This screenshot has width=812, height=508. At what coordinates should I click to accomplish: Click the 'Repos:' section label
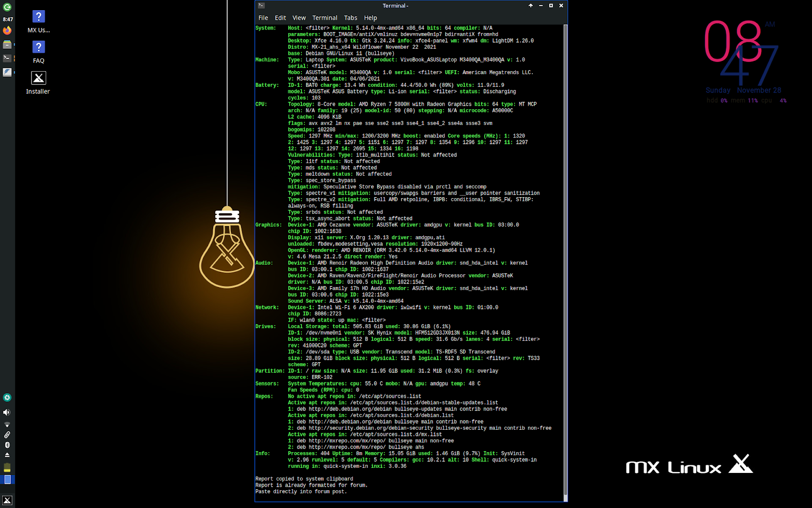click(x=264, y=397)
